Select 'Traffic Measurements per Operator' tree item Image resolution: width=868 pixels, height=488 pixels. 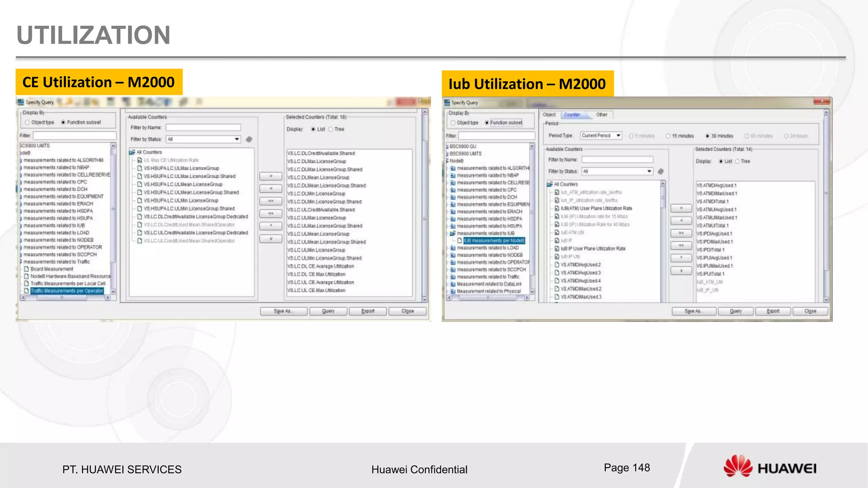point(67,291)
